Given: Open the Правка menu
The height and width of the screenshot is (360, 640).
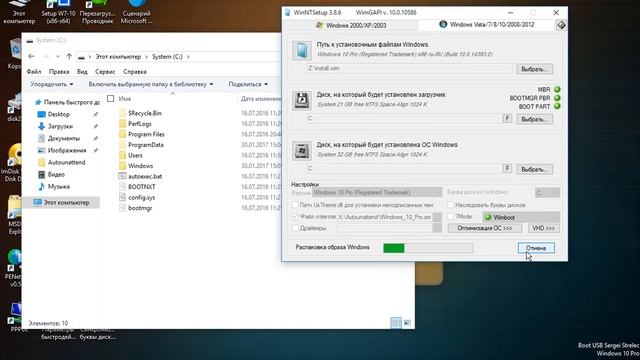Looking at the screenshot, I should tap(59, 71).
